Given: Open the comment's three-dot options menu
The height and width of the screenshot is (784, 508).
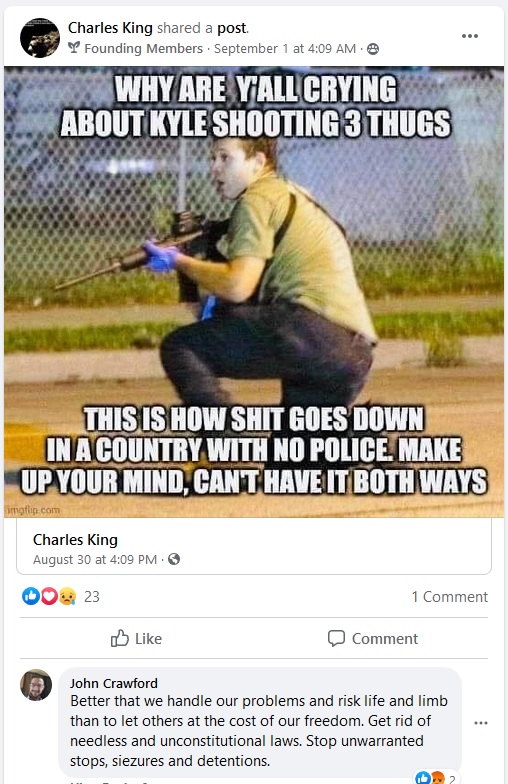Looking at the screenshot, I should click(x=480, y=722).
